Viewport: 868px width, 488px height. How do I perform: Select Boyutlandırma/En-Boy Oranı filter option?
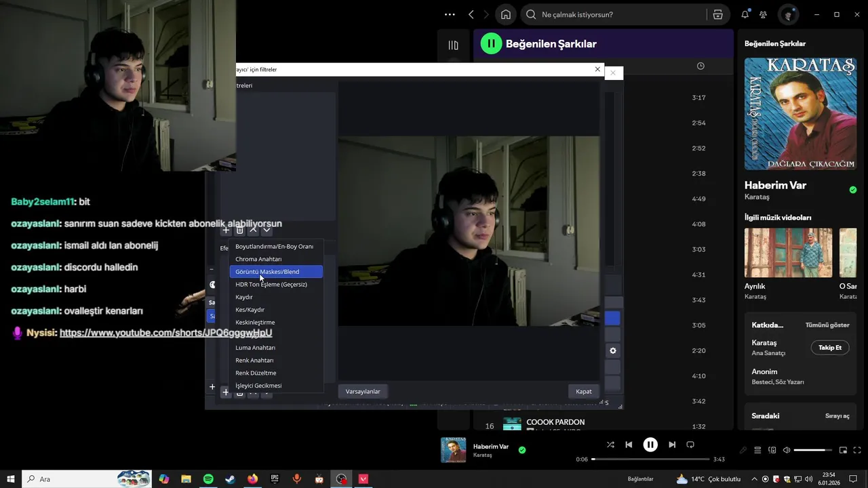pos(276,247)
